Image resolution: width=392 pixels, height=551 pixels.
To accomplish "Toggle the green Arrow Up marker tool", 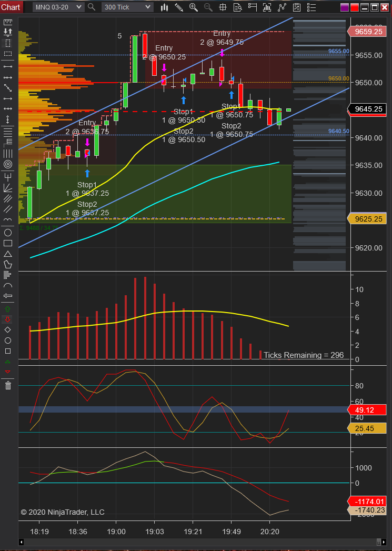I will coord(8,309).
